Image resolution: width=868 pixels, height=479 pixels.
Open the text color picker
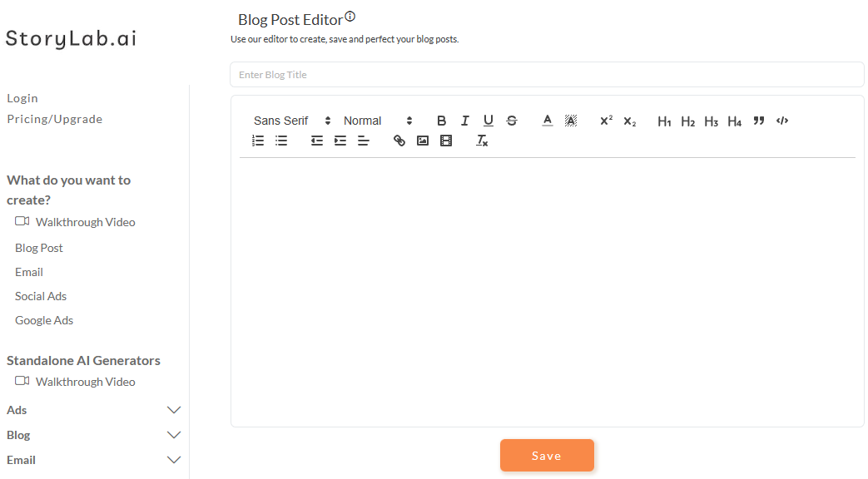click(548, 121)
